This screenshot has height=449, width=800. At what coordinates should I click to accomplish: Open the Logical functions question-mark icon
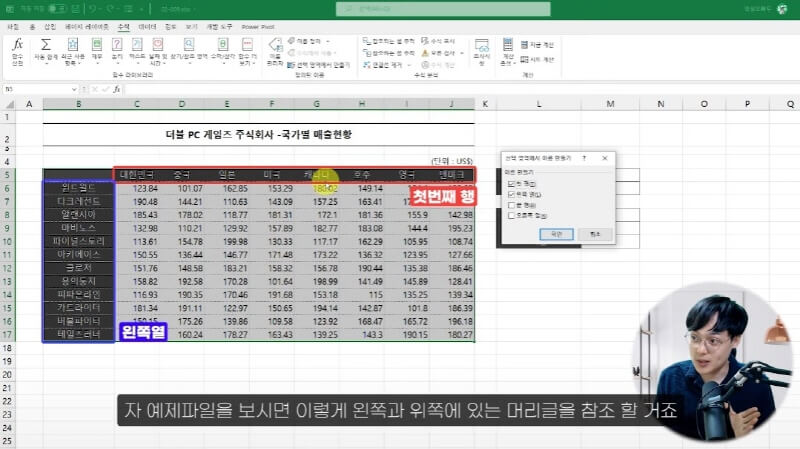117,45
